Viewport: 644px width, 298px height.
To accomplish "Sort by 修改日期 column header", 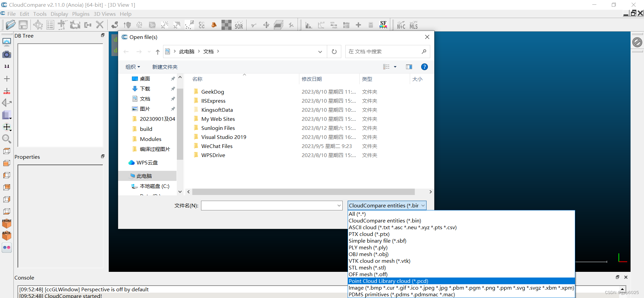I will (312, 79).
